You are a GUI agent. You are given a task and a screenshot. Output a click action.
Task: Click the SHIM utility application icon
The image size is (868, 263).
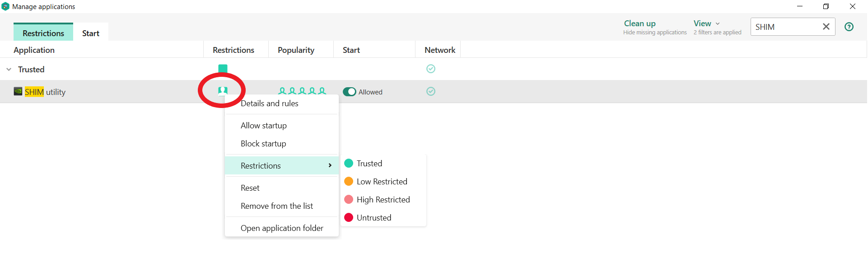coord(18,92)
